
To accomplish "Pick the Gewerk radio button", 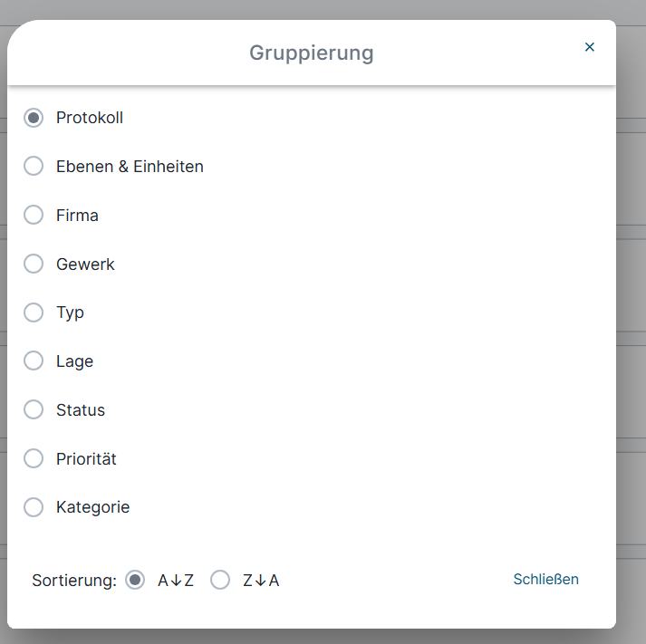I will click(34, 264).
